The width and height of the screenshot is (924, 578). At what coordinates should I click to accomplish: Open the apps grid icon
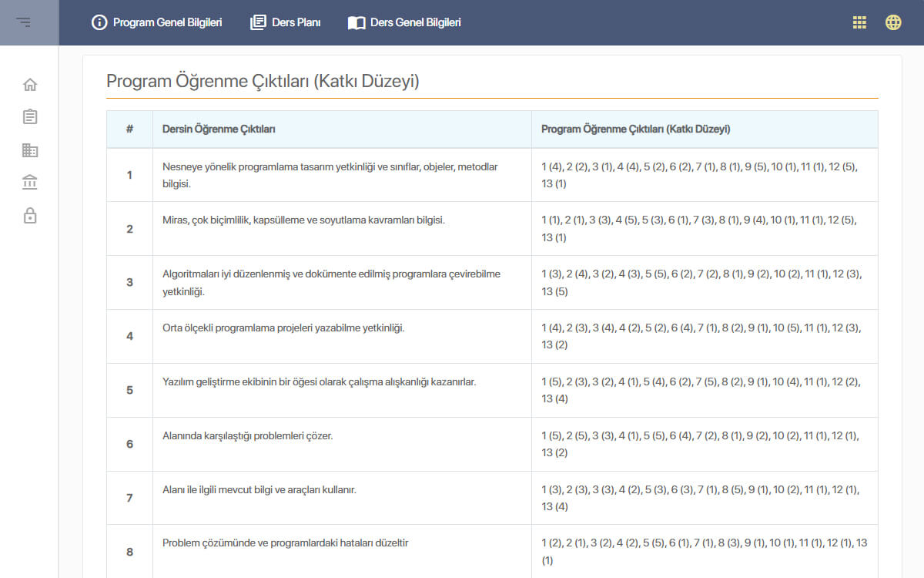coord(859,22)
